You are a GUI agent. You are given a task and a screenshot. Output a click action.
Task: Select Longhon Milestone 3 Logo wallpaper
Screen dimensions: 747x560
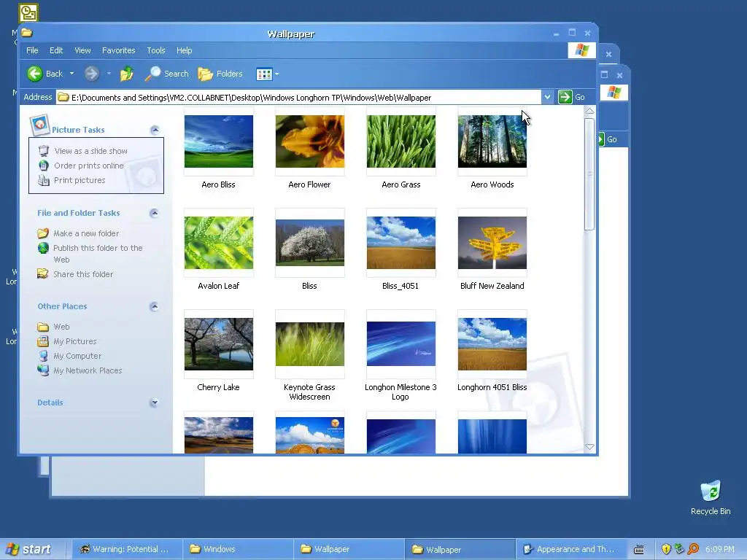pos(401,344)
